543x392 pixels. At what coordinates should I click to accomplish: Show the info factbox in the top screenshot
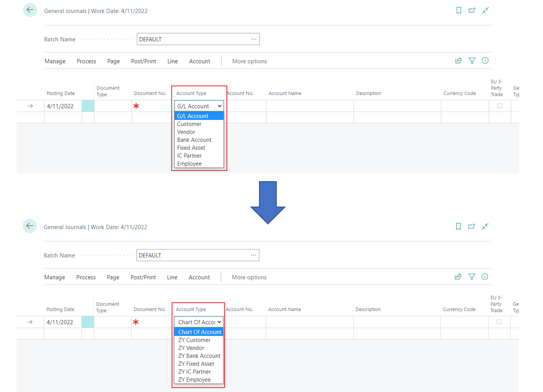pyautogui.click(x=485, y=61)
